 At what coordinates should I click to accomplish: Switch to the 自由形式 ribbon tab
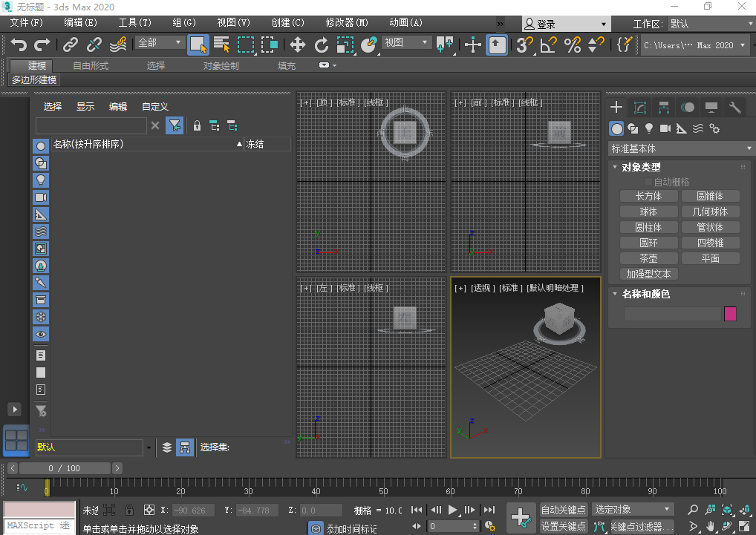click(x=91, y=66)
